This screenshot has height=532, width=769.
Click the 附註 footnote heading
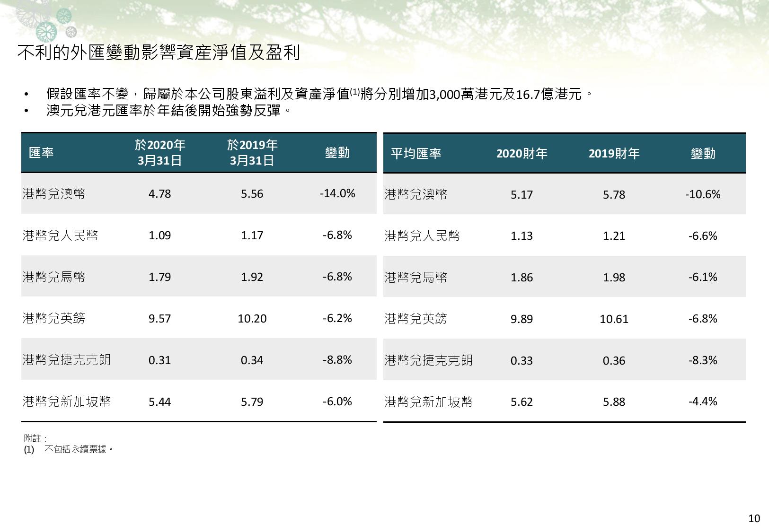35,438
